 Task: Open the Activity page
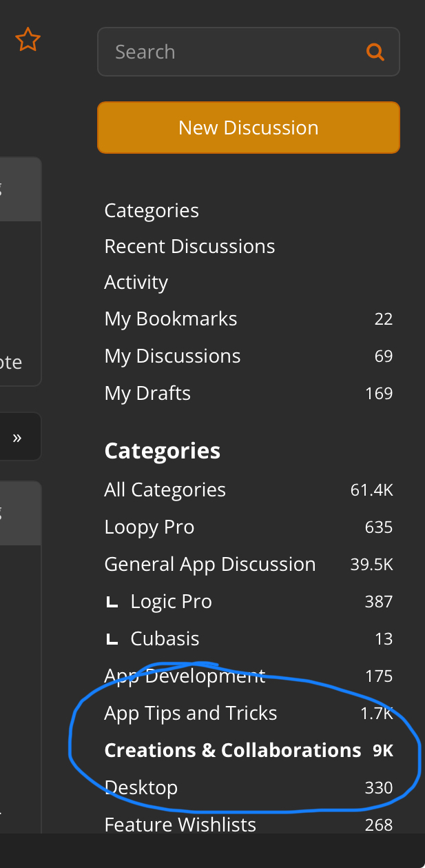click(136, 282)
